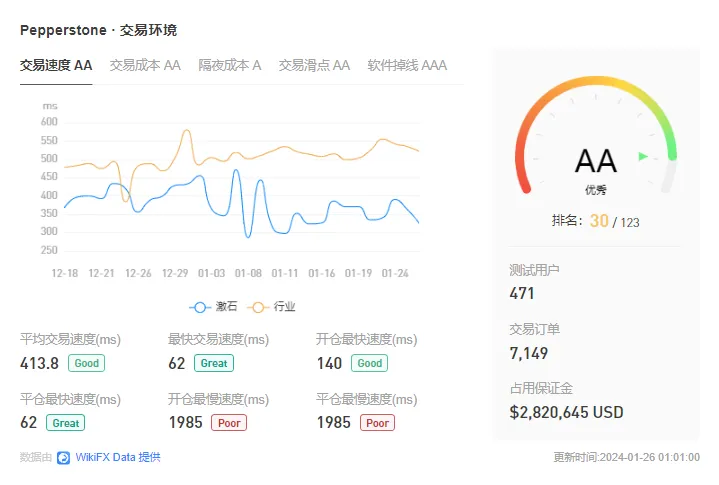The image size is (719, 485).
Task: Click the 12-18 date on the chart axis
Action: click(x=65, y=273)
